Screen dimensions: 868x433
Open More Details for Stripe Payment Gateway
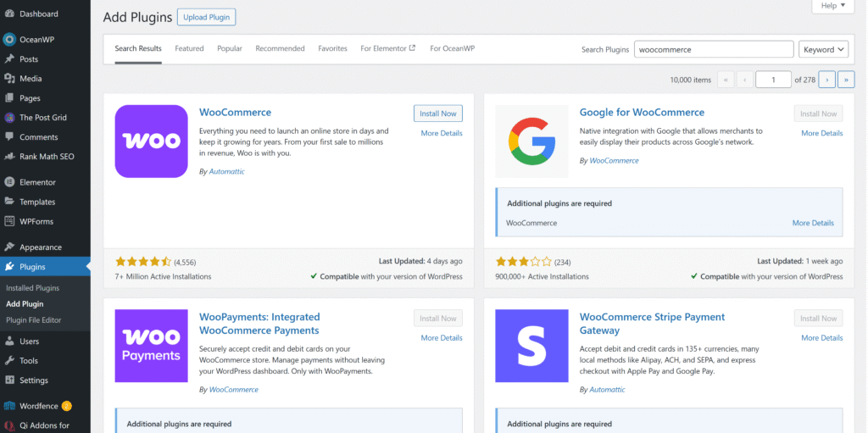tap(822, 338)
